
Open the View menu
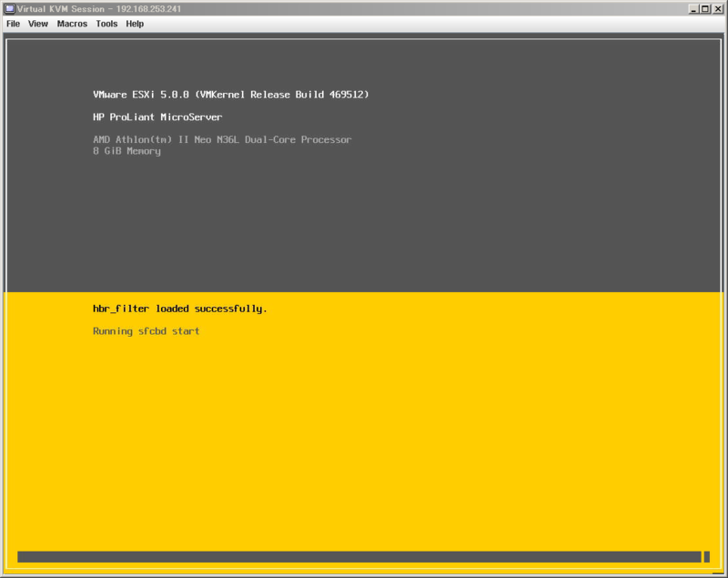pos(38,24)
